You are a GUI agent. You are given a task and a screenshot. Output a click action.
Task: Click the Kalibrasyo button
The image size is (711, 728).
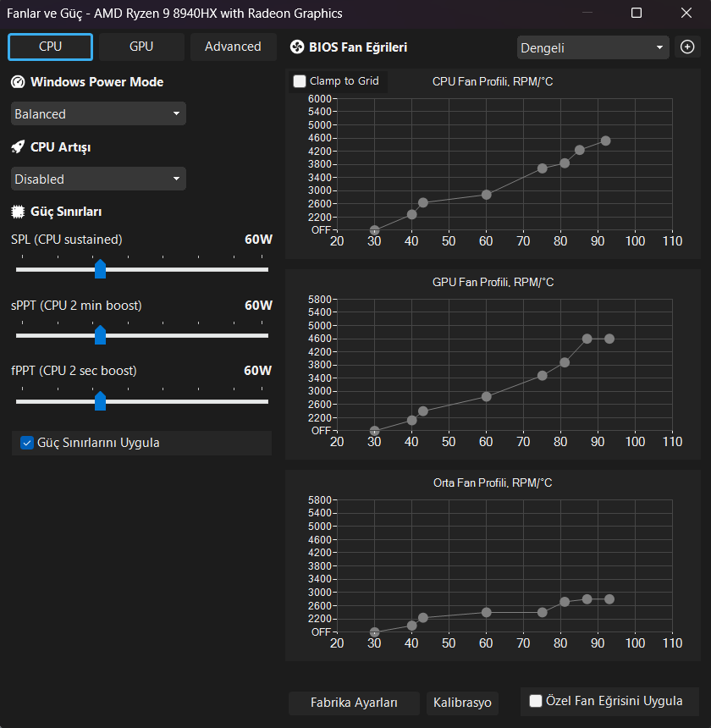pyautogui.click(x=462, y=703)
